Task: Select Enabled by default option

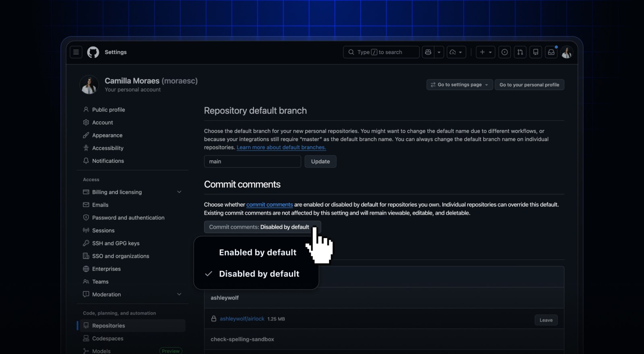Action: pos(258,253)
